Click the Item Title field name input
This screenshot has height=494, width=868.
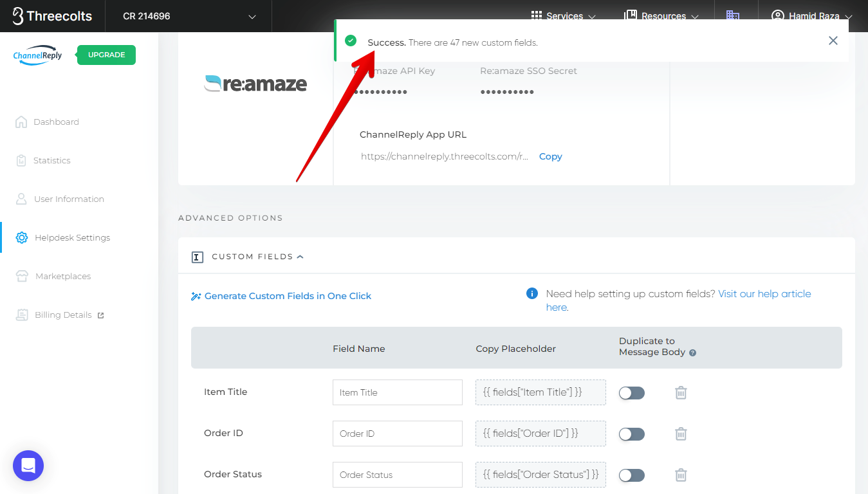[x=398, y=392]
